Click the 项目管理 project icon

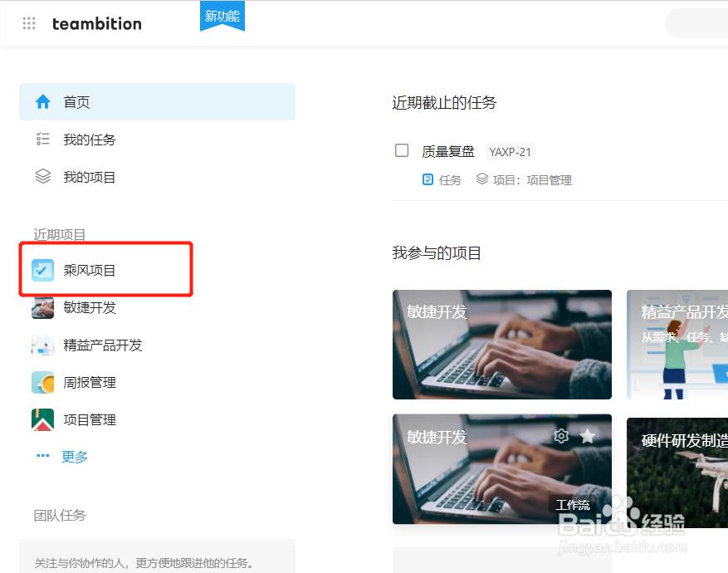pyautogui.click(x=42, y=419)
